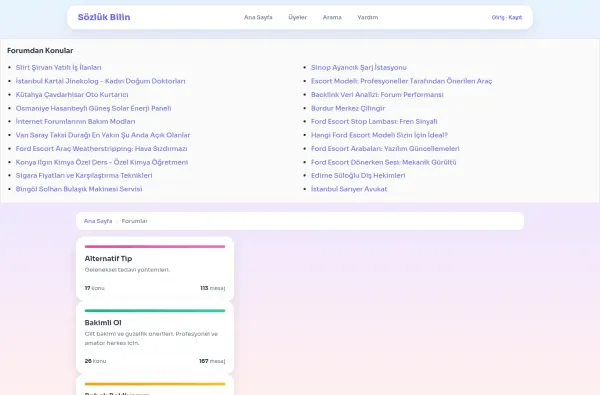
Task: Open Backlink Veri Analizi: Forum Performansı
Action: (377, 95)
